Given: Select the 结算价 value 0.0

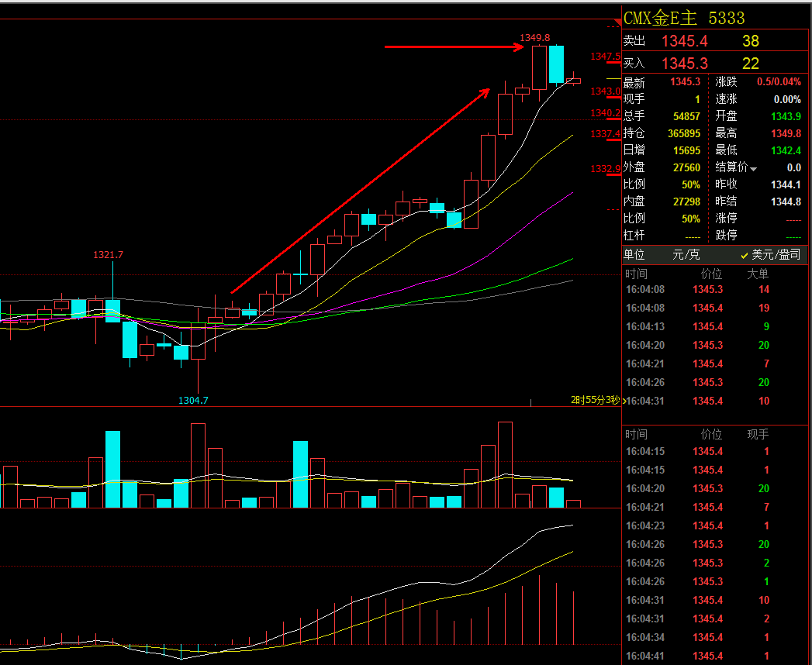Looking at the screenshot, I should [x=794, y=167].
